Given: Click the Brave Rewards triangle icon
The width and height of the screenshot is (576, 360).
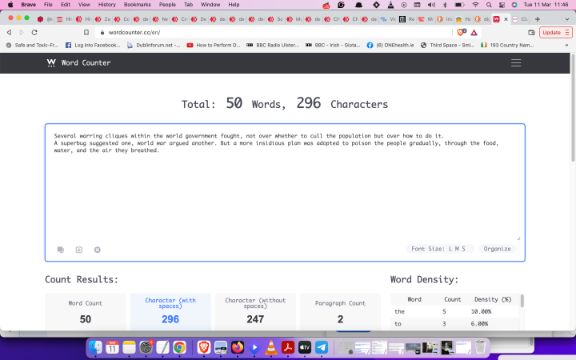Looking at the screenshot, I should [x=474, y=33].
